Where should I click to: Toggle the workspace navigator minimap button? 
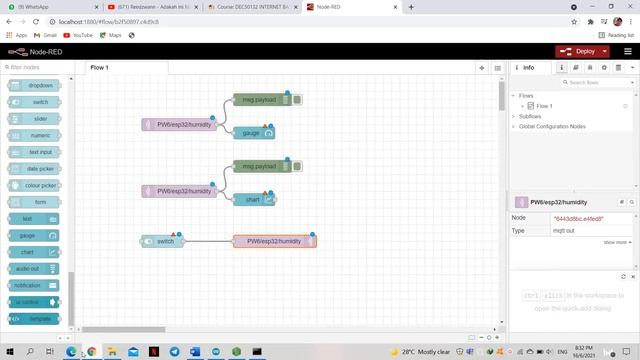point(472,338)
